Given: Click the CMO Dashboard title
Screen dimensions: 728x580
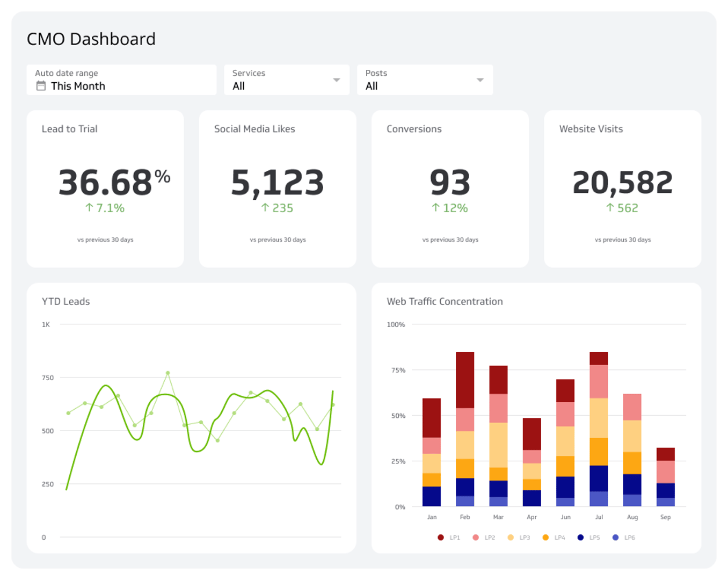Looking at the screenshot, I should (x=91, y=39).
